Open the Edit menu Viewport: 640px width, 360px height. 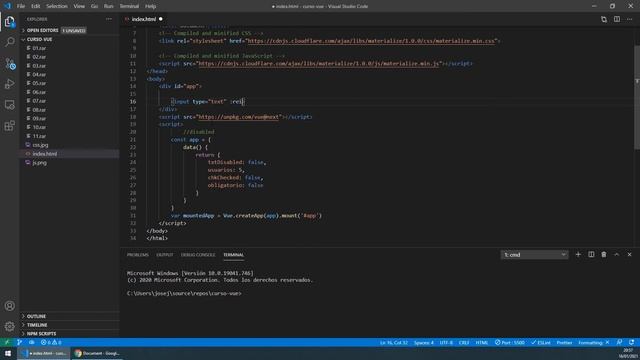click(36, 6)
